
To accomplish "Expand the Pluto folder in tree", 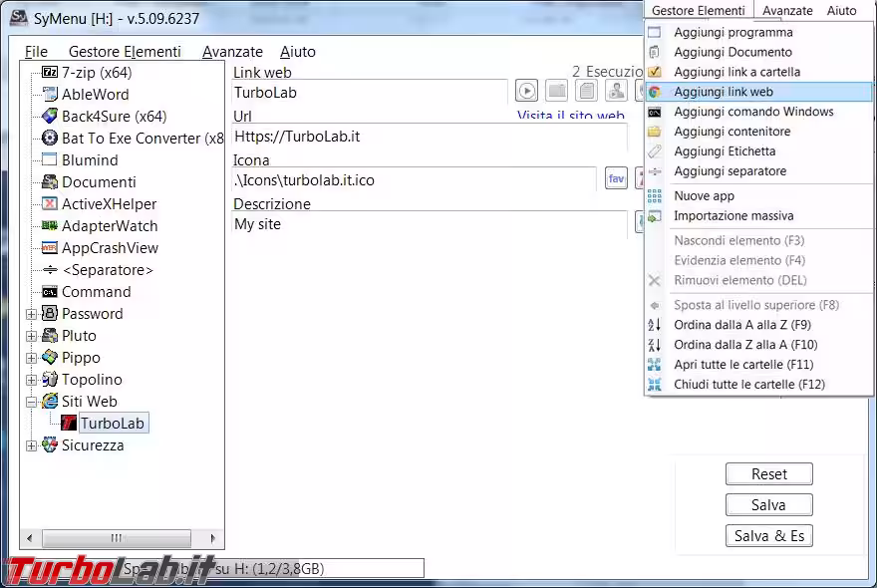I will click(31, 336).
